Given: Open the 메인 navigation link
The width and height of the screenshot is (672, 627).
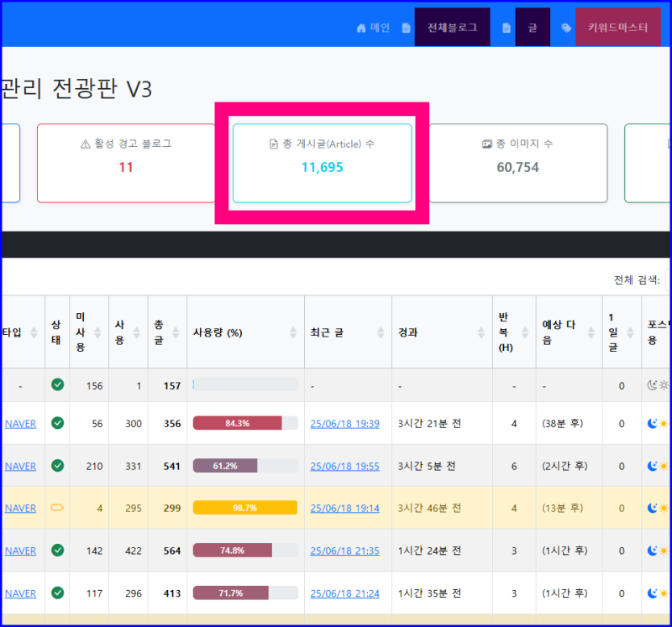Looking at the screenshot, I should tap(380, 28).
